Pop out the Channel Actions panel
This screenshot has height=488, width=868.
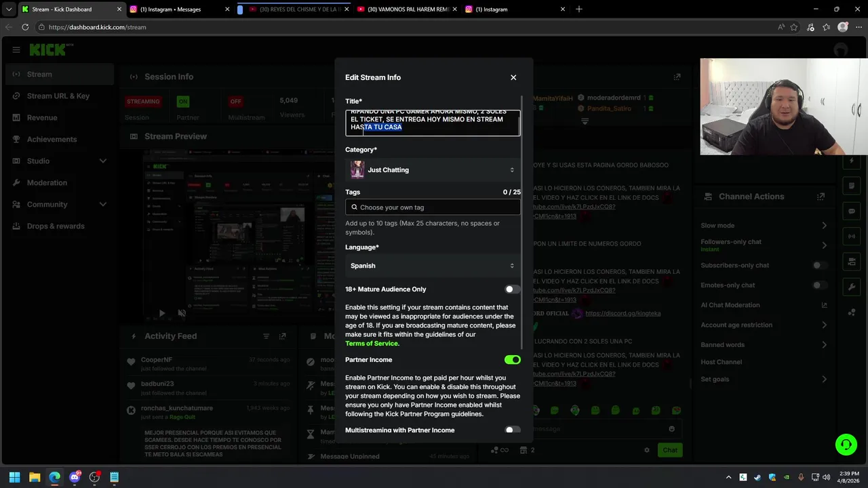pyautogui.click(x=821, y=197)
